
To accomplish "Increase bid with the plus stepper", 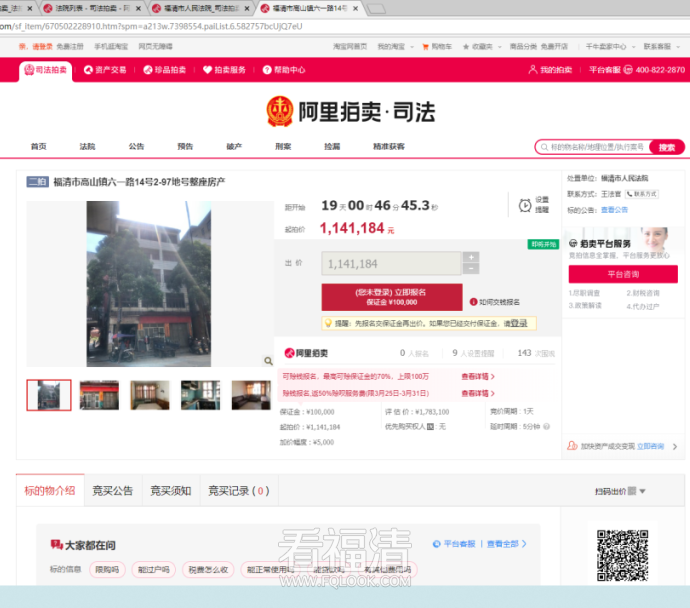I will (471, 257).
